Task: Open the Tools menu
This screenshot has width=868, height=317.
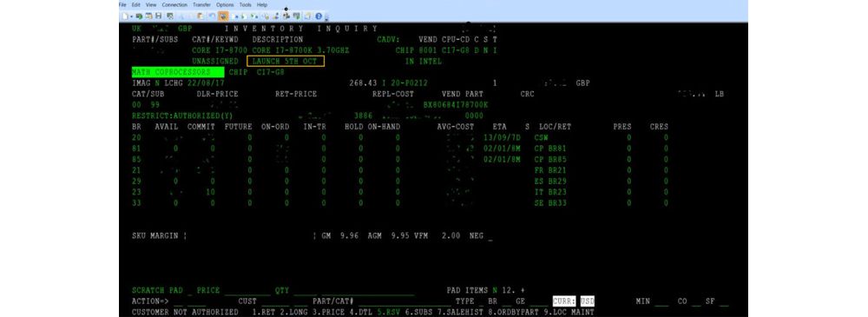Action: 246,4
